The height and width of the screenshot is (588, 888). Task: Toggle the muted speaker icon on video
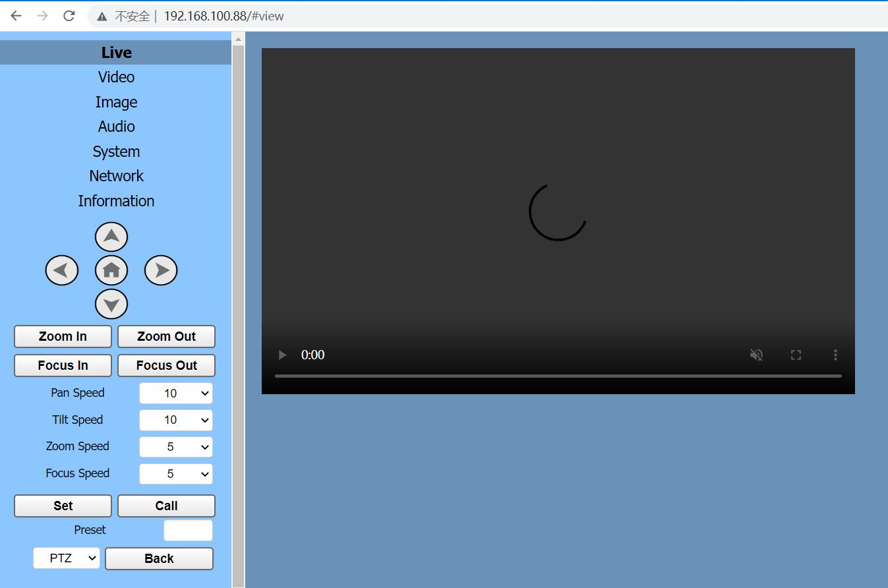coord(756,355)
